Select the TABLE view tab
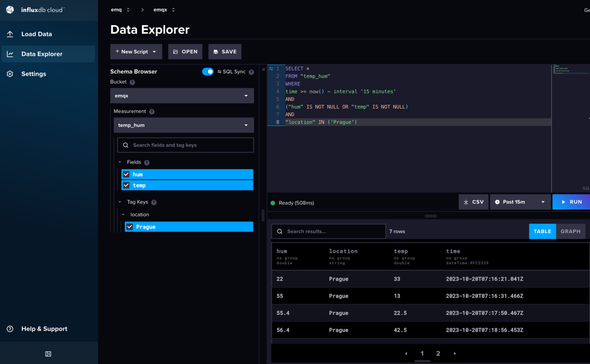This screenshot has height=364, width=590. tap(542, 231)
